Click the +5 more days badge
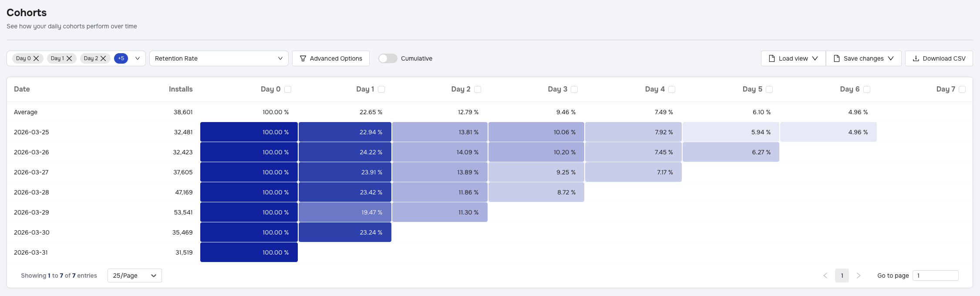The width and height of the screenshot is (980, 296). click(121, 58)
